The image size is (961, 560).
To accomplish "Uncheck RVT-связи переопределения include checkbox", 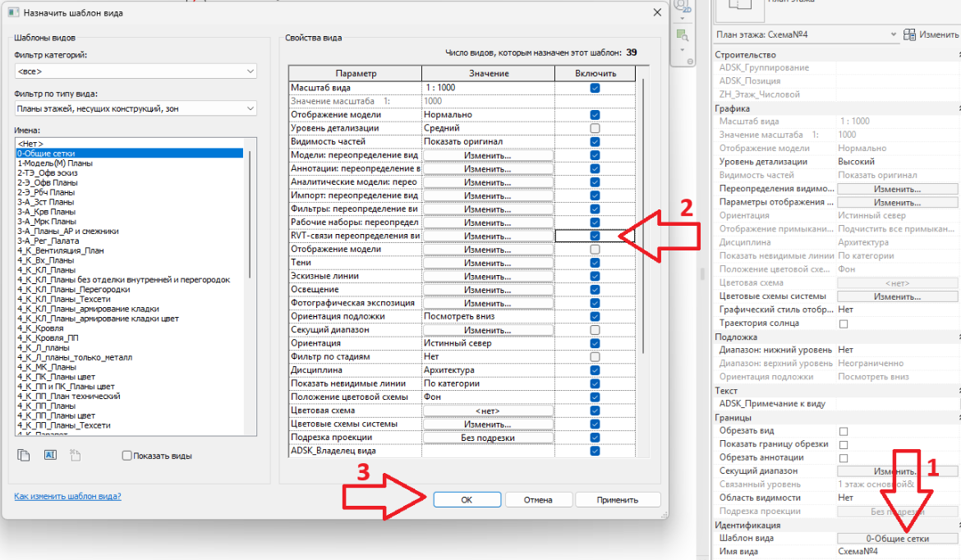I will pyautogui.click(x=595, y=236).
